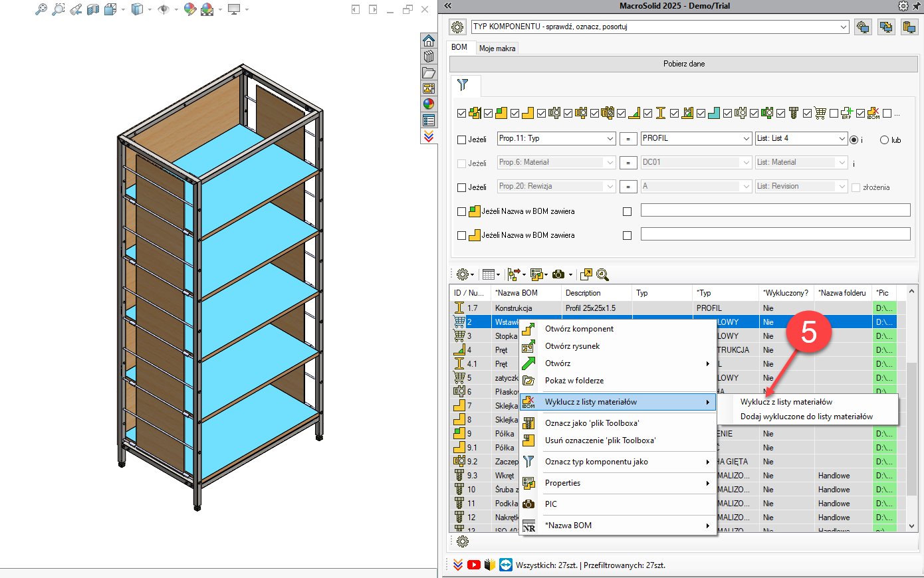
Task: Expand '*Nazwa BOM' submenu in context menu
Action: pos(708,526)
